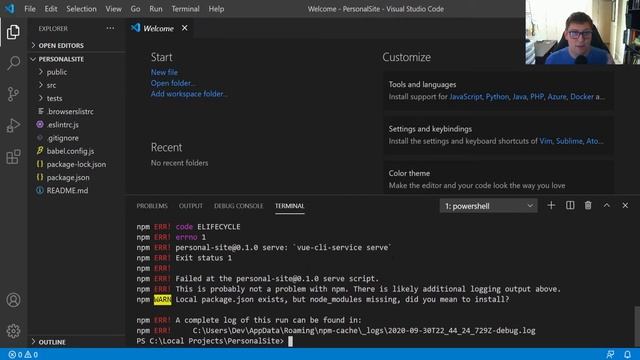Select the powershell terminal dropdown

pos(489,206)
